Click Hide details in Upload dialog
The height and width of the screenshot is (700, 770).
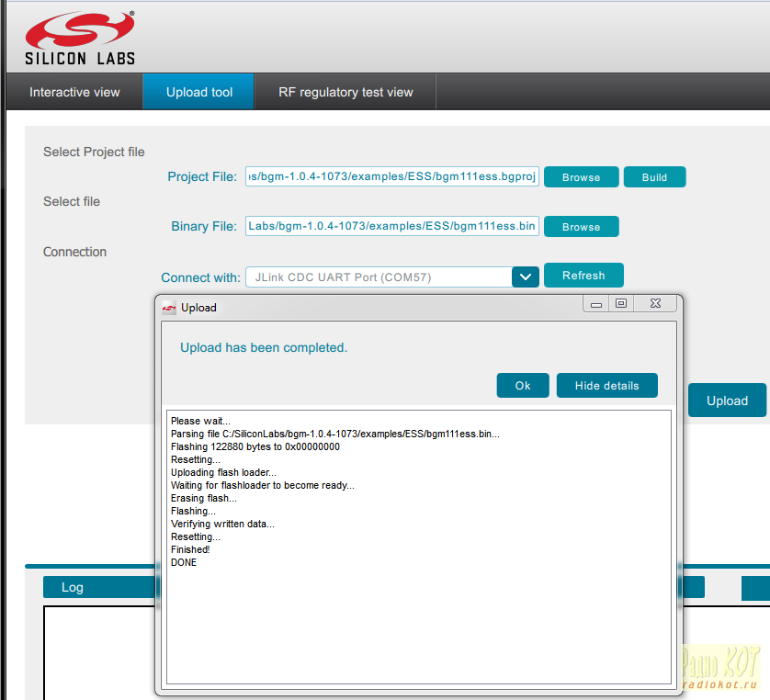point(606,386)
